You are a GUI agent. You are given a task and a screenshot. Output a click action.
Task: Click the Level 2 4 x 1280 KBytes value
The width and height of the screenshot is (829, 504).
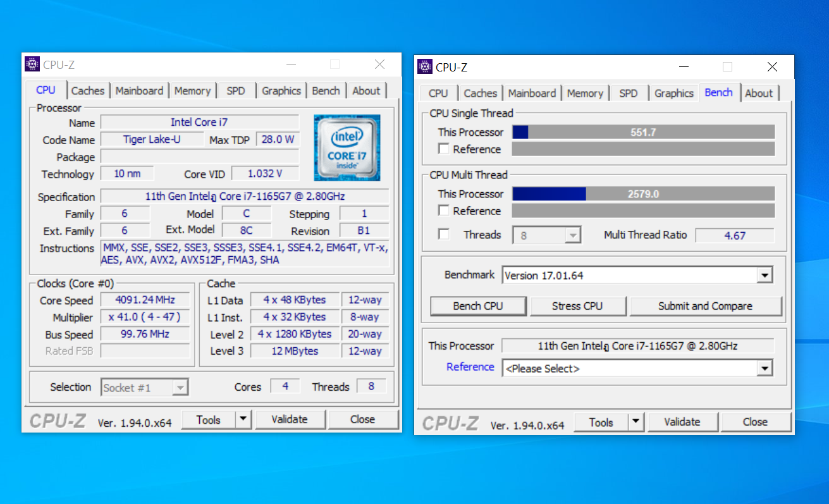pos(295,334)
